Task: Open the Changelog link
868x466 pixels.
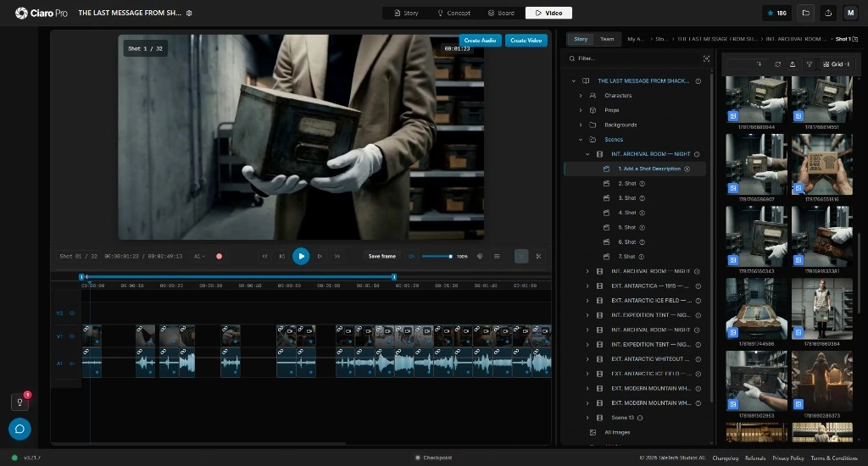Action: click(x=726, y=458)
